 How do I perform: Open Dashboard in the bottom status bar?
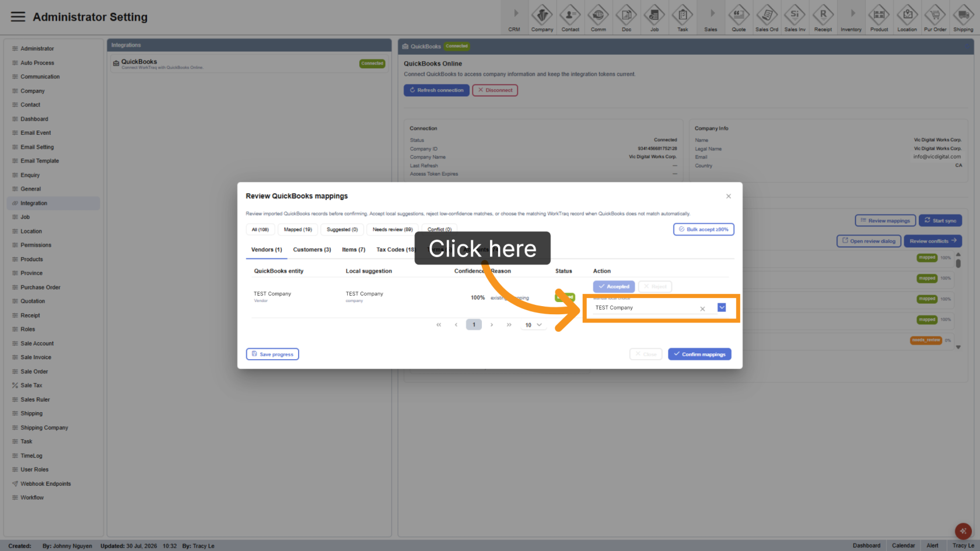tap(866, 546)
